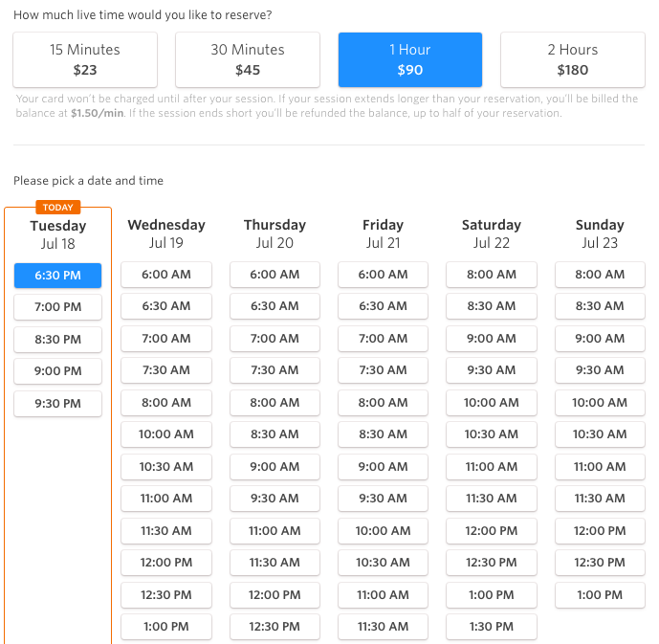Select Thursday 8:30 AM slot
This screenshot has height=644, width=659.
tap(275, 434)
